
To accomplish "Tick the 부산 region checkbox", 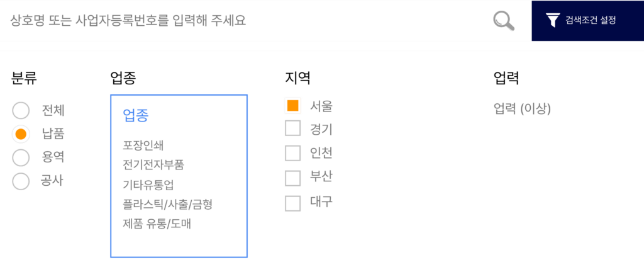I will [x=292, y=178].
